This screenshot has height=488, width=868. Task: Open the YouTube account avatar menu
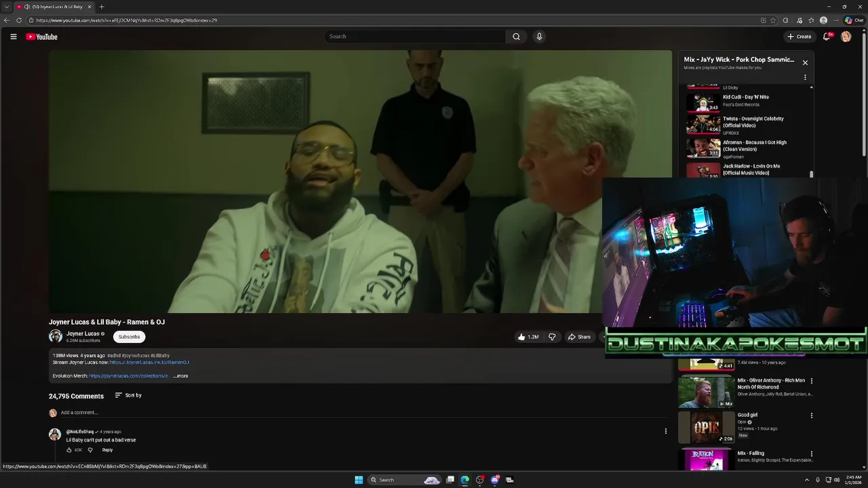pyautogui.click(x=846, y=37)
